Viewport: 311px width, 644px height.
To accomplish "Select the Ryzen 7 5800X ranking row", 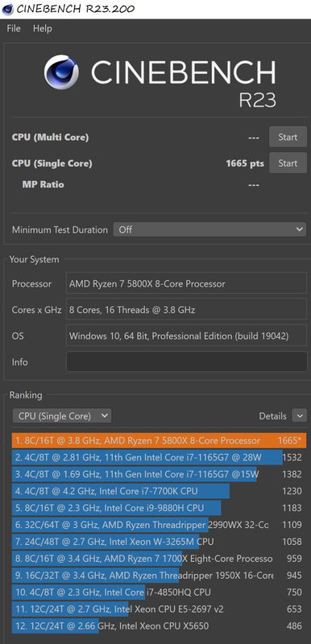I will [159, 440].
